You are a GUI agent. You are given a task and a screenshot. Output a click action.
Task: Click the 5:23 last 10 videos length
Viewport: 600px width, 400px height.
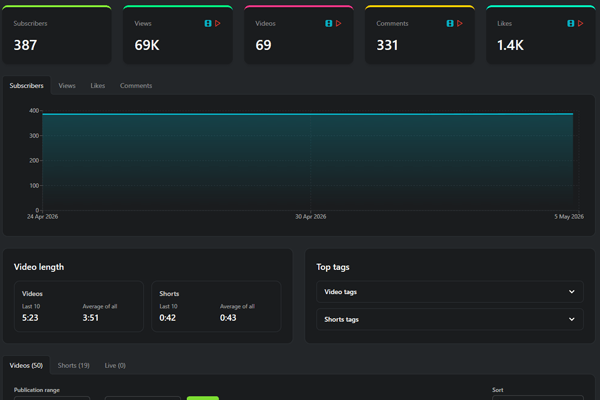pos(30,318)
